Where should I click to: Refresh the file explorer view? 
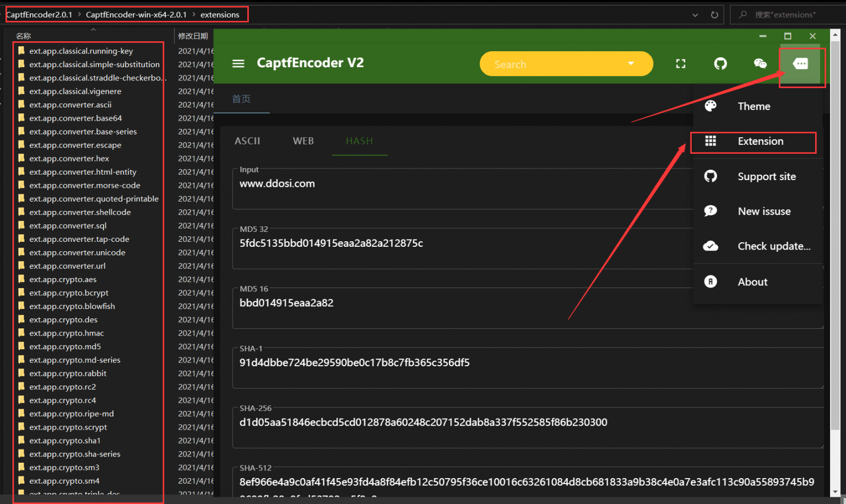coord(714,14)
